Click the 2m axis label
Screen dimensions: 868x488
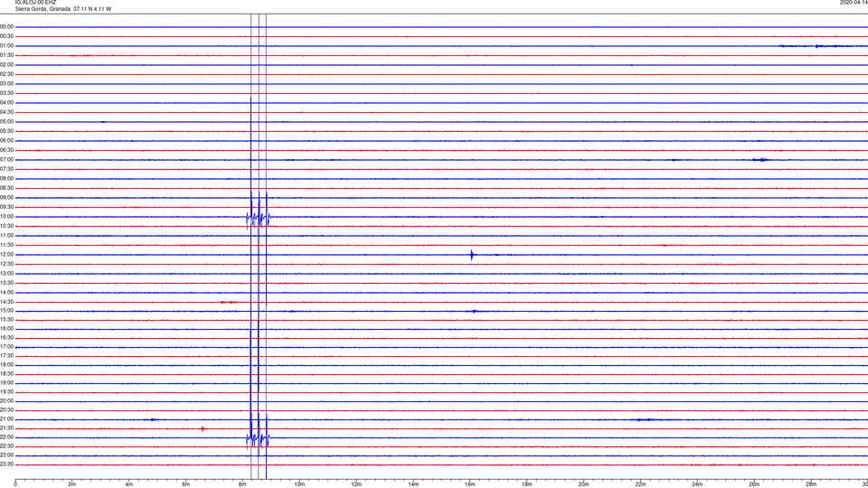pos(72,484)
